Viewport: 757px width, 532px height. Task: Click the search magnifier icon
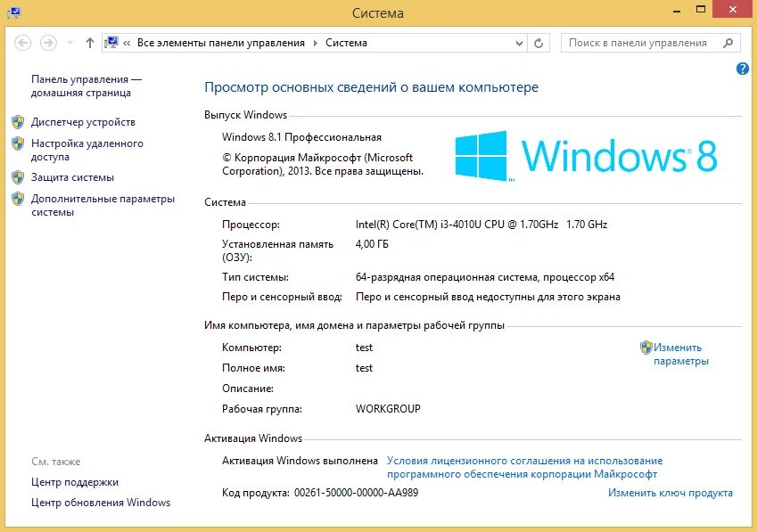pos(728,43)
